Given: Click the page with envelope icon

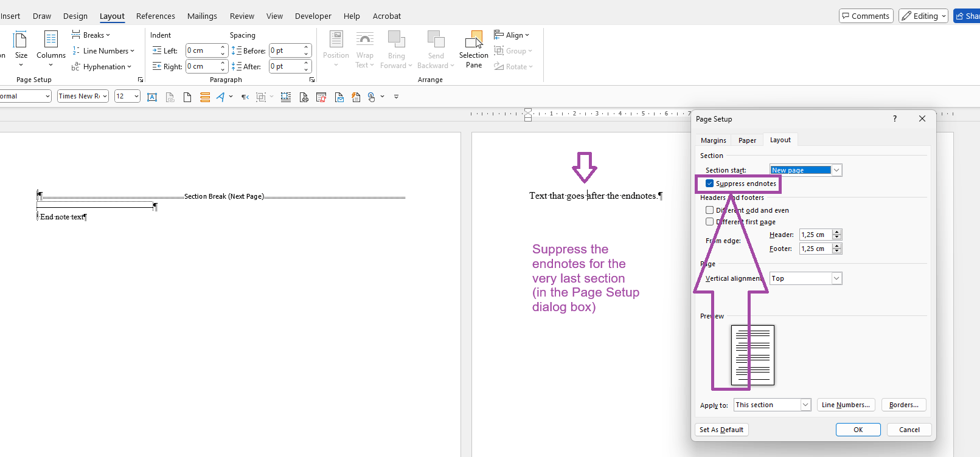Looking at the screenshot, I should tap(339, 97).
